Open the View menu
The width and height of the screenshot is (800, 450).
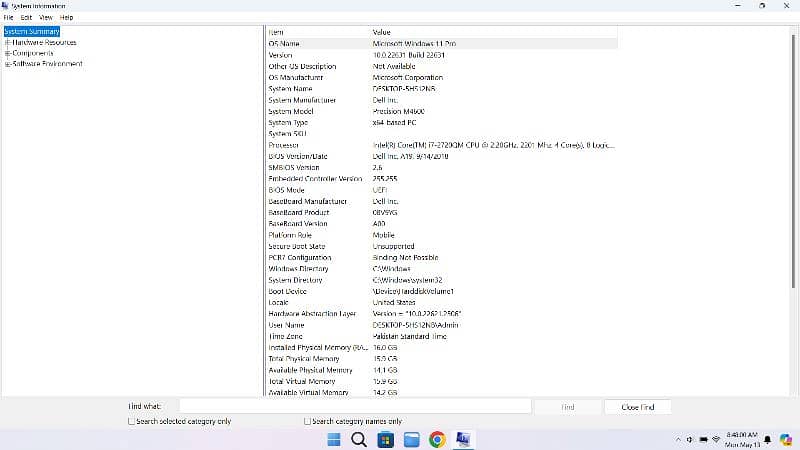[x=46, y=17]
